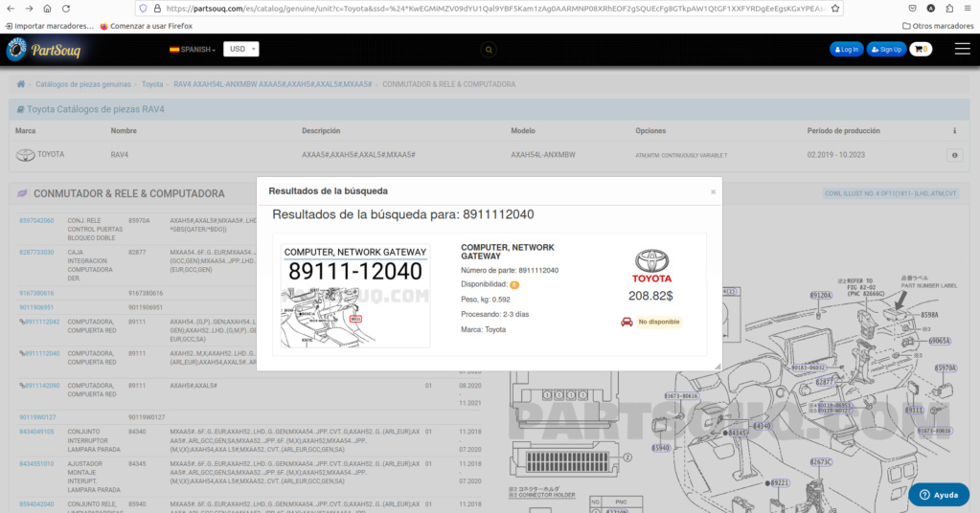Open the shopping cart

pyautogui.click(x=921, y=50)
